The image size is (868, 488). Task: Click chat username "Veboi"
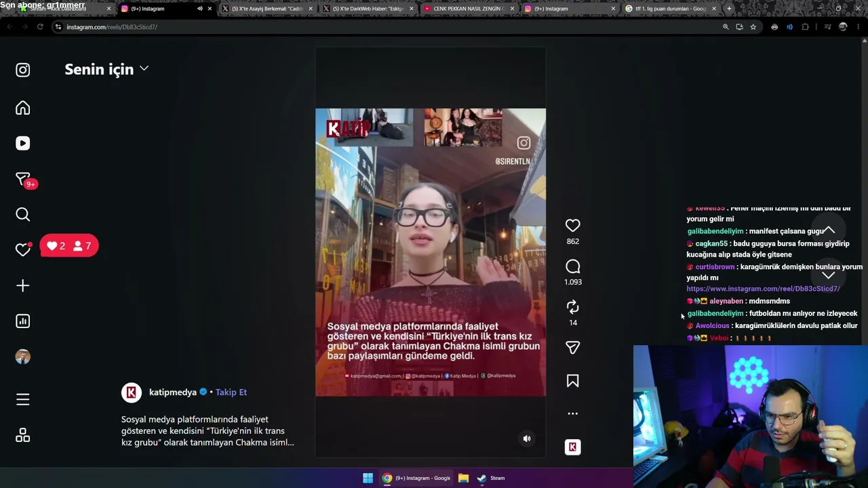click(719, 338)
